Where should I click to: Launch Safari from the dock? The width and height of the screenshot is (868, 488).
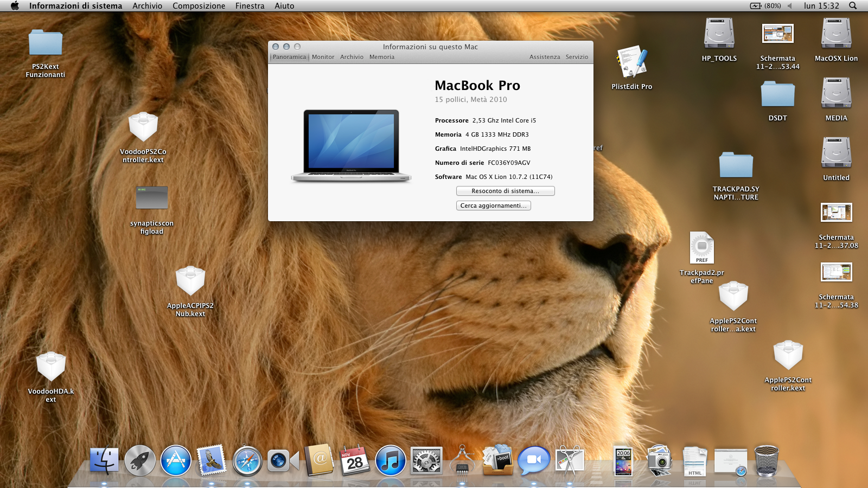[x=247, y=461]
